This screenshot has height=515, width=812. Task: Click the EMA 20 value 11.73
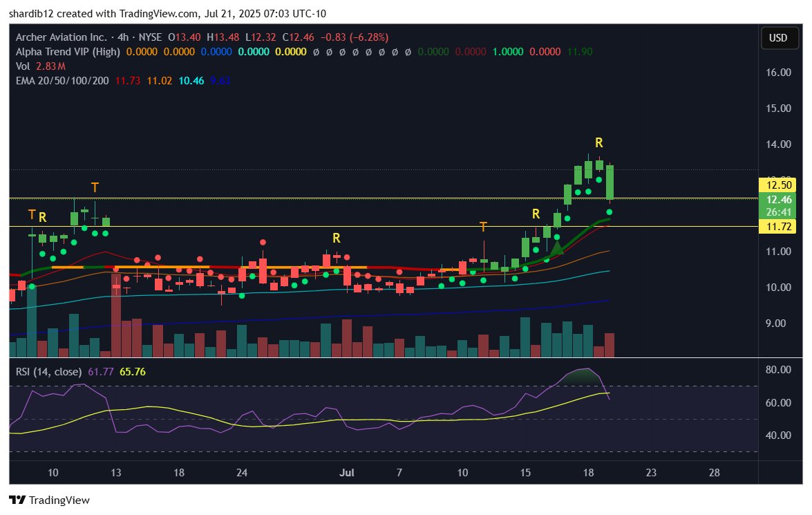coord(128,81)
